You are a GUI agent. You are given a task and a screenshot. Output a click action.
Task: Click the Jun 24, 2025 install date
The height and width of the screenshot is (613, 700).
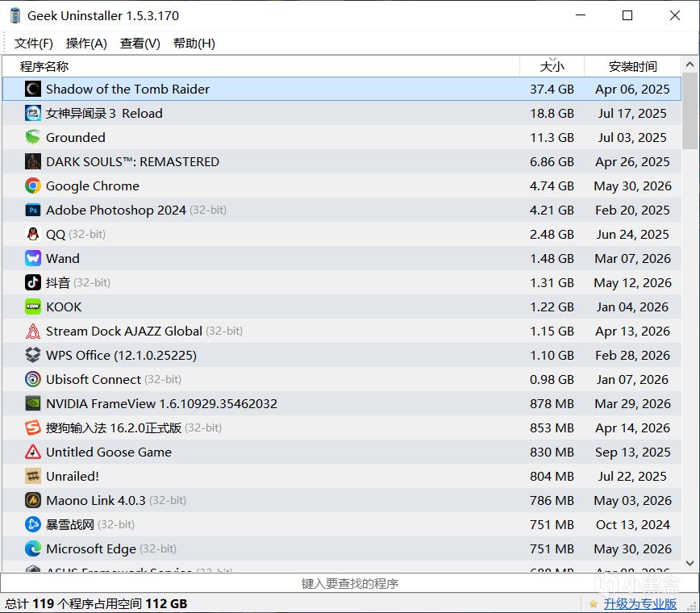632,234
